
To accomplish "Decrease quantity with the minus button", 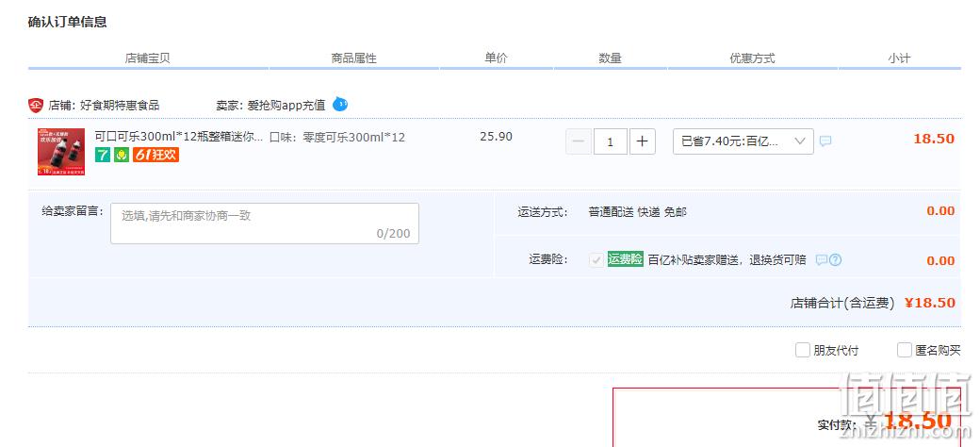I will tap(579, 141).
